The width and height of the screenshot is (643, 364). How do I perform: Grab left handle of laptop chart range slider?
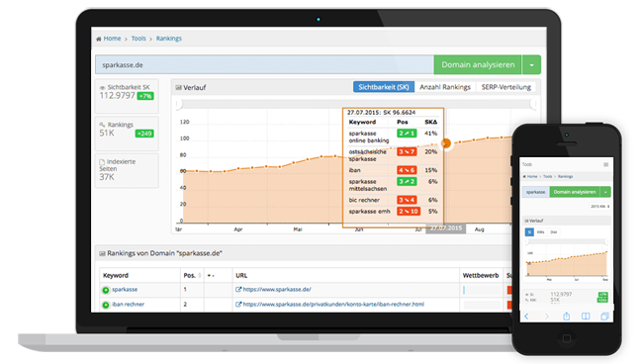pos(178,104)
